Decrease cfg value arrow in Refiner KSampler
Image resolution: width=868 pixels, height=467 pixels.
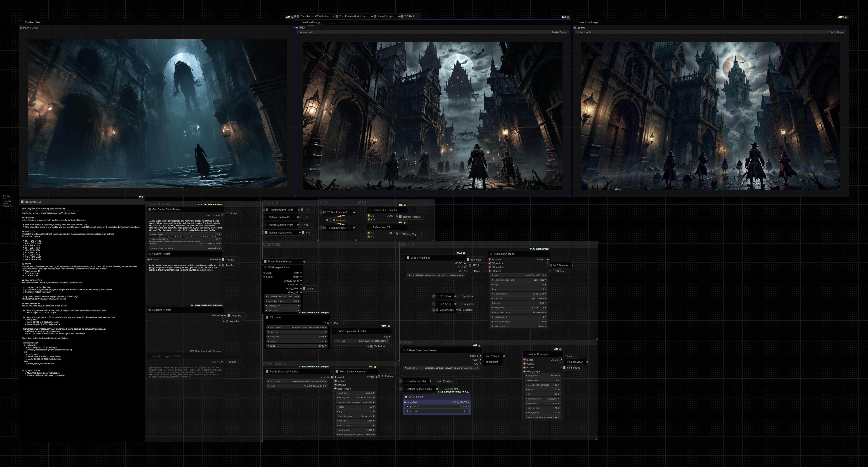click(x=527, y=394)
